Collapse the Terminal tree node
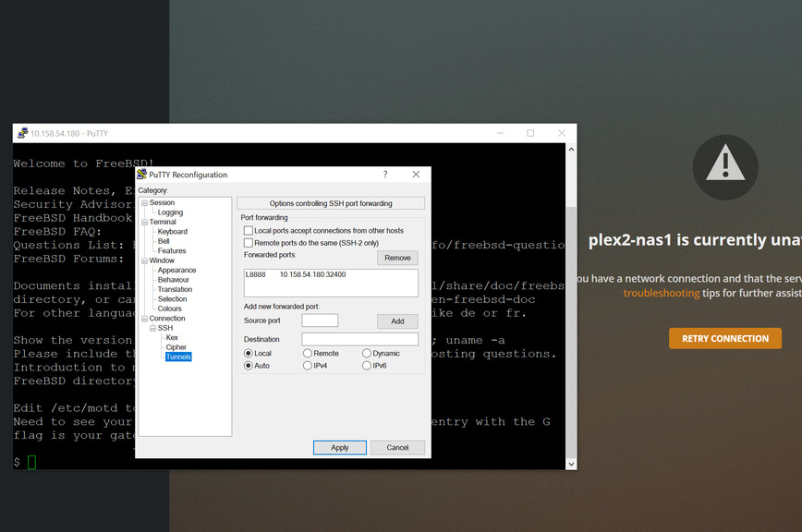The height and width of the screenshot is (532, 802). 145,222
